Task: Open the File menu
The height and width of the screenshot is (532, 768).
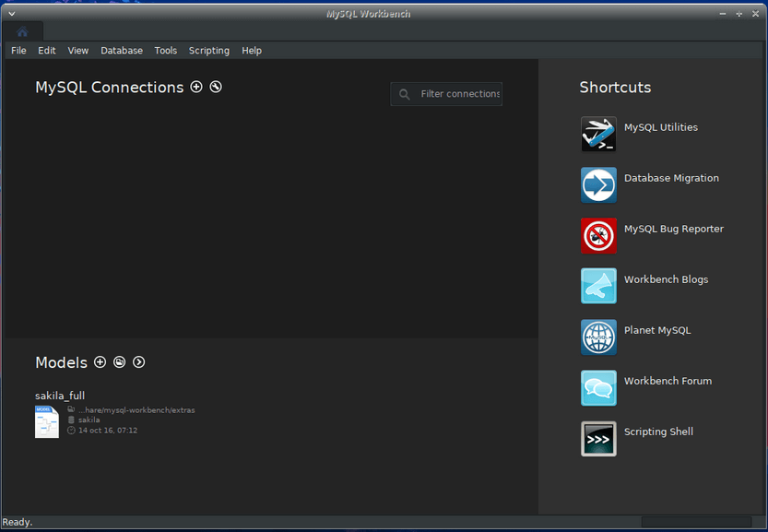Action: [x=18, y=51]
